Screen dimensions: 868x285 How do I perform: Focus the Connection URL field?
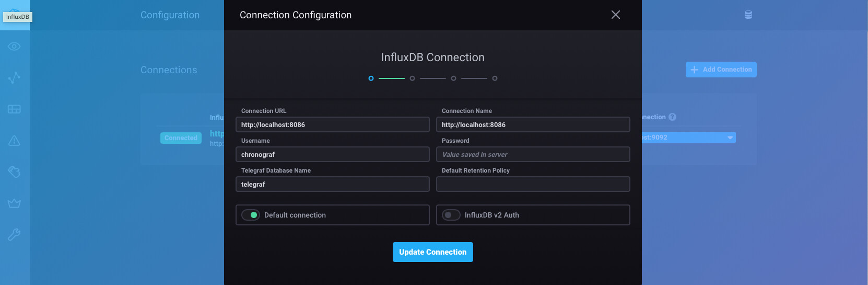click(333, 124)
